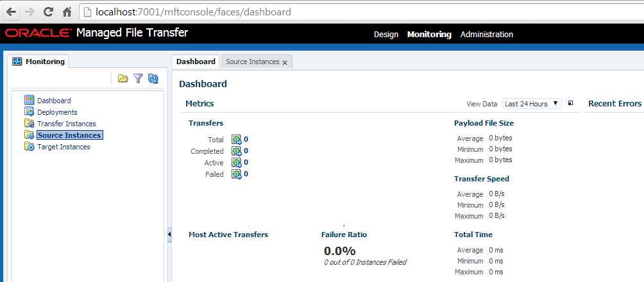Click the Active transfers icon

click(236, 162)
